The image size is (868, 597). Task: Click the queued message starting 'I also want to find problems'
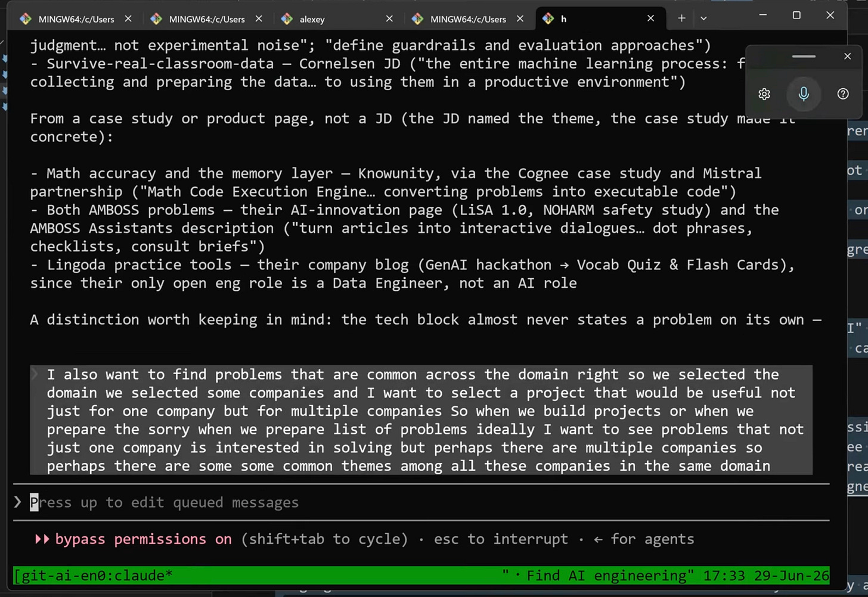(421, 420)
